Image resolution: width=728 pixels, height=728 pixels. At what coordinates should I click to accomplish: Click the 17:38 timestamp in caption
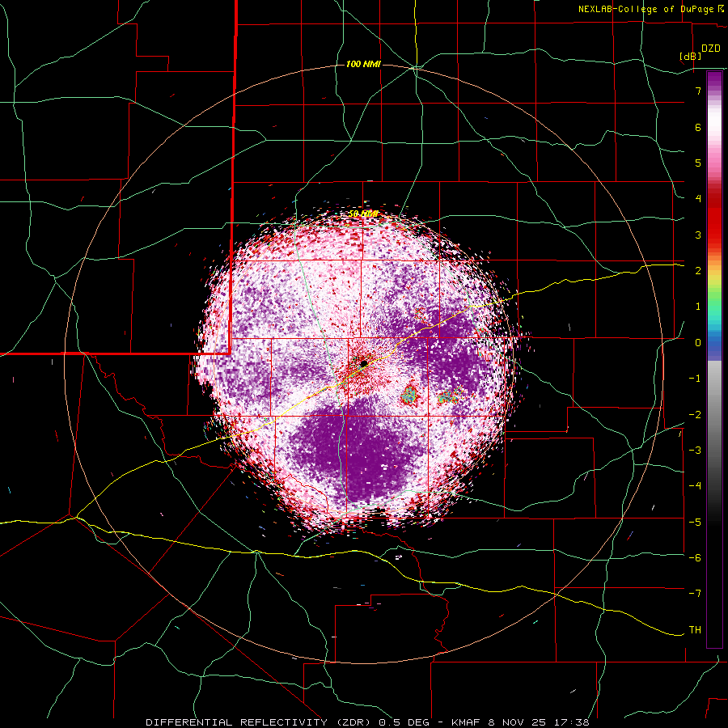[573, 722]
